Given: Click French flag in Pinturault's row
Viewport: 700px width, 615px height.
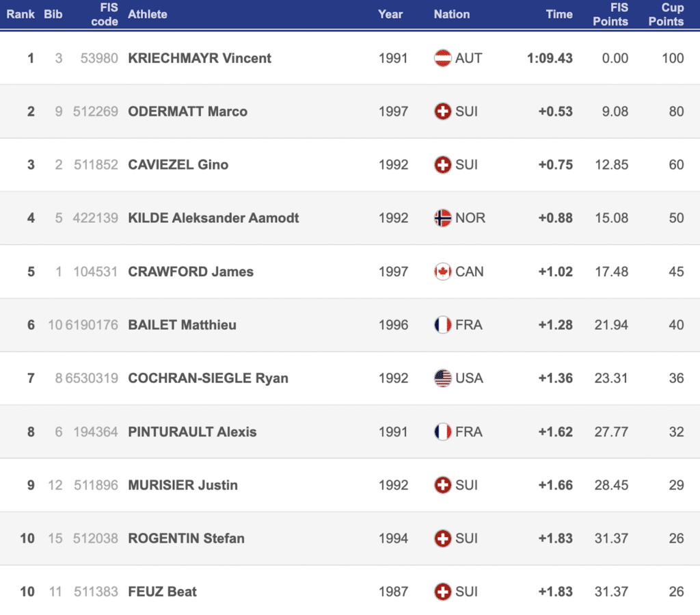Looking at the screenshot, I should [x=443, y=432].
